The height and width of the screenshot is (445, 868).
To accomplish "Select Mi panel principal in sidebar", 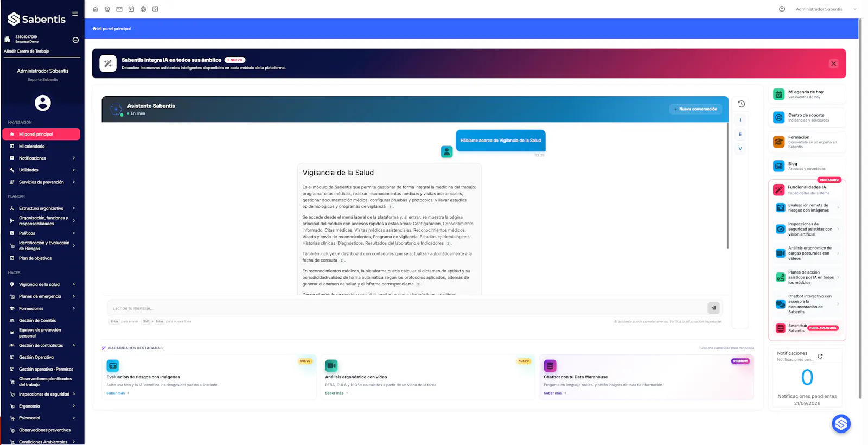I will (41, 134).
